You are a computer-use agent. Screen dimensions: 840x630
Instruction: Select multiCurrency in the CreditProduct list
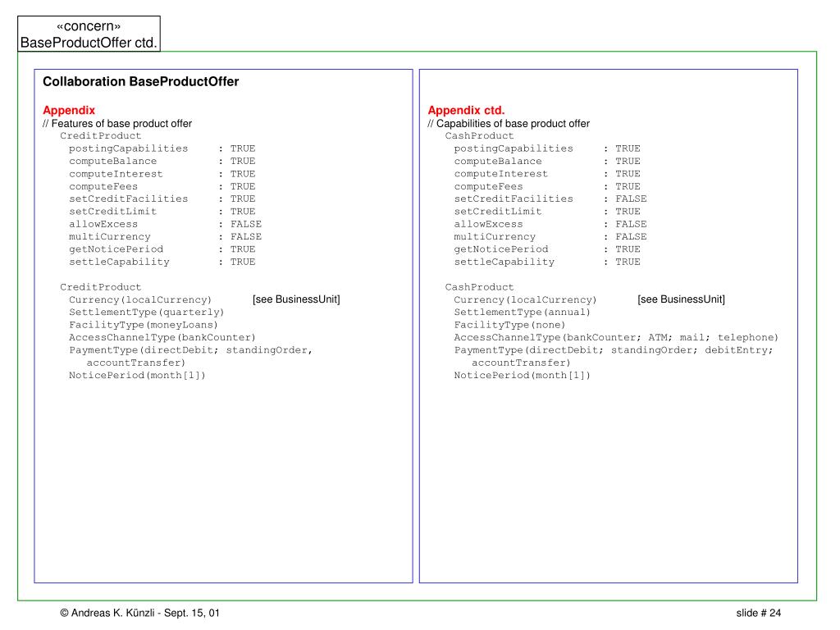tap(110, 237)
